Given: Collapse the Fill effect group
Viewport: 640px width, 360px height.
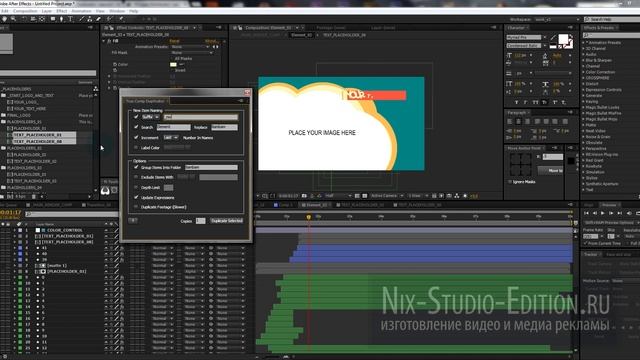Looking at the screenshot, I should pos(104,41).
